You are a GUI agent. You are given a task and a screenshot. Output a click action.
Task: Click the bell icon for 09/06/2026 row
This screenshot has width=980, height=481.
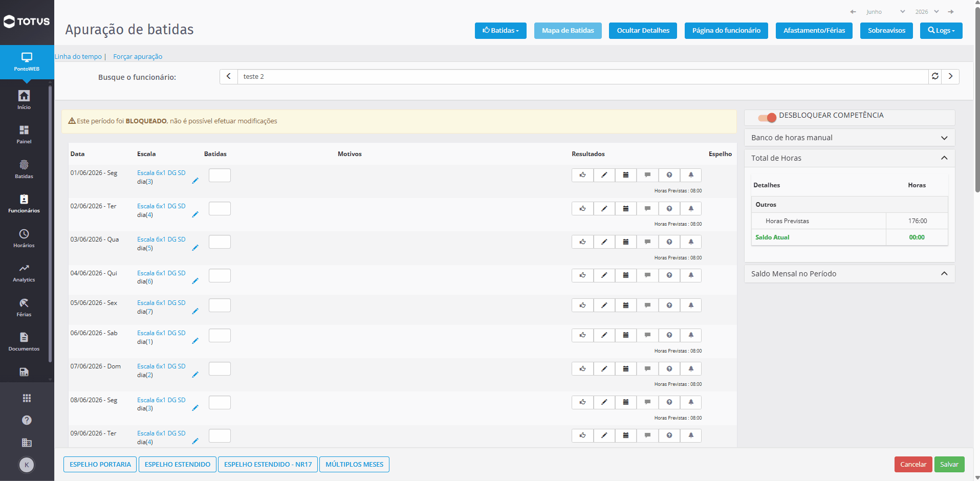pyautogui.click(x=691, y=435)
